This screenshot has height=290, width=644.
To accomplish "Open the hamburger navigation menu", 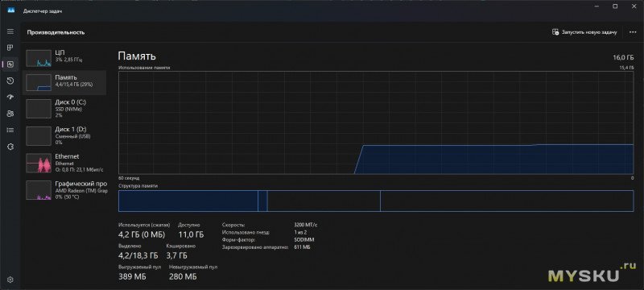I will point(10,31).
